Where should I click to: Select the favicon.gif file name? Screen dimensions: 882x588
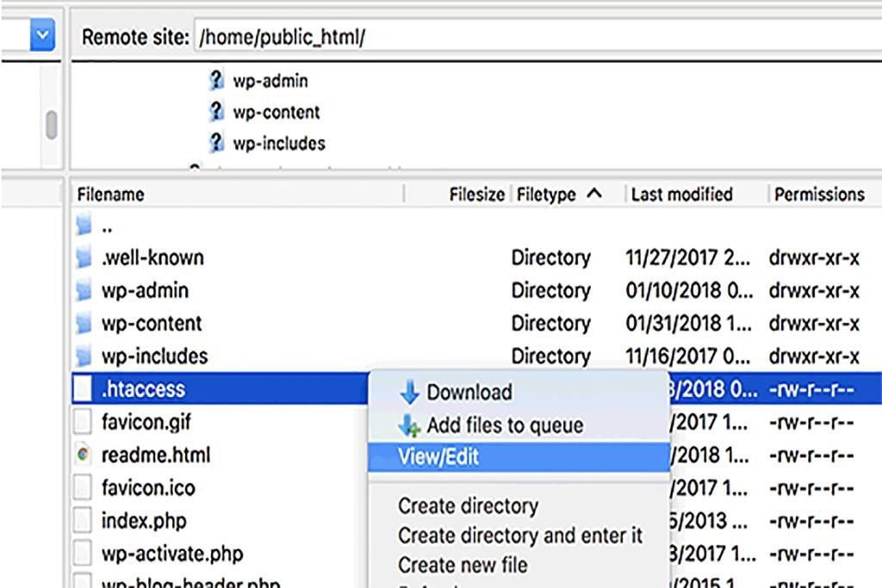tap(146, 422)
